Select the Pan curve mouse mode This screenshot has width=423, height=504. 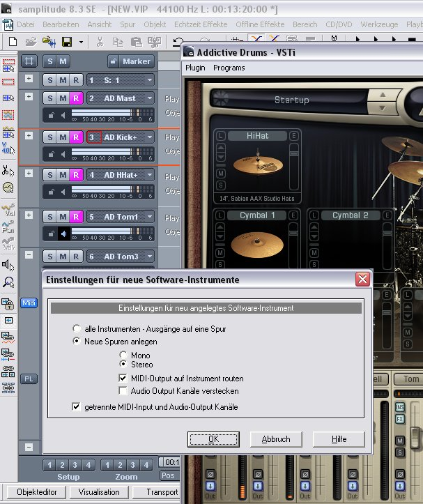point(8,227)
